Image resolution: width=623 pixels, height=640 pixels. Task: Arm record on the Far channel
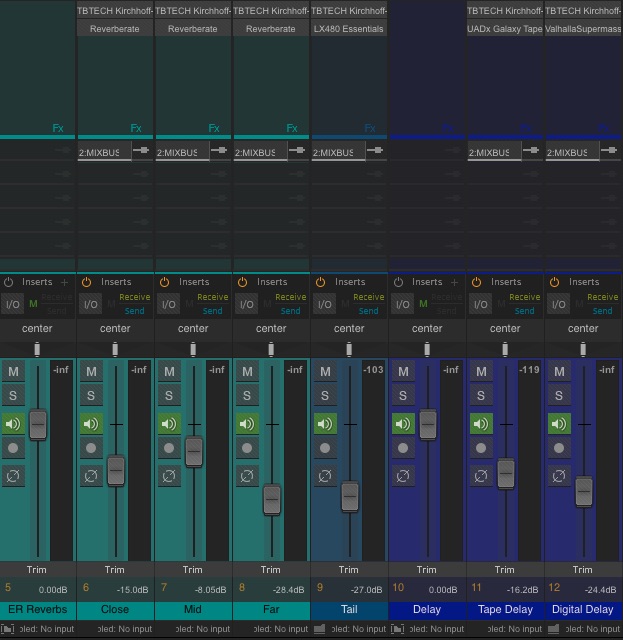[247, 449]
